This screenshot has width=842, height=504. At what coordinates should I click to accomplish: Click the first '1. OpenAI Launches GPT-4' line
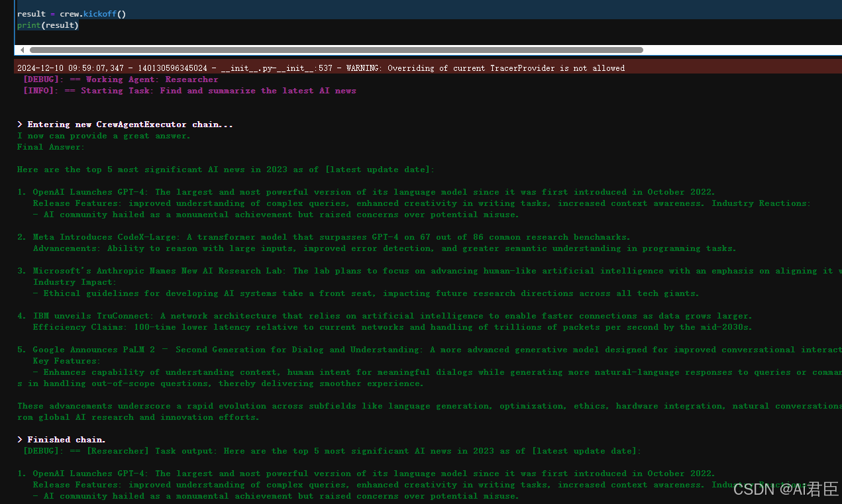[366, 192]
